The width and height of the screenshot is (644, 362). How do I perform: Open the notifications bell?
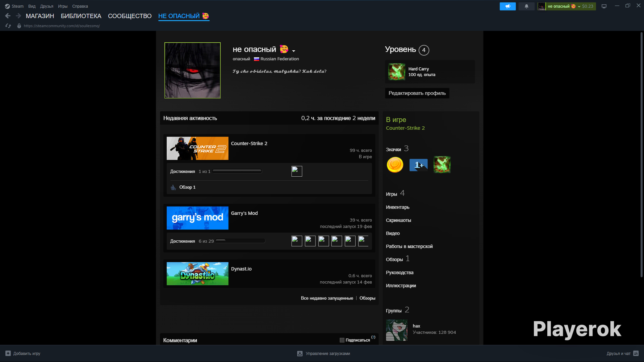pyautogui.click(x=526, y=6)
